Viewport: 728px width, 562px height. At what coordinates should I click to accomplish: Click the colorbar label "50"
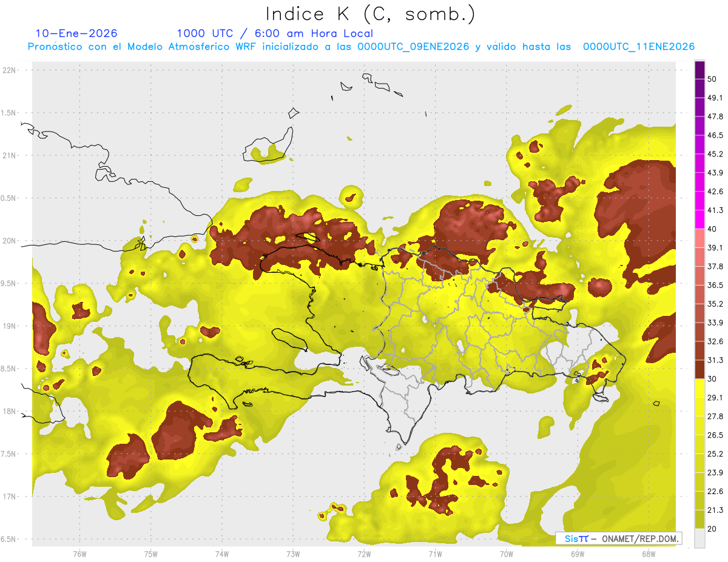[712, 79]
